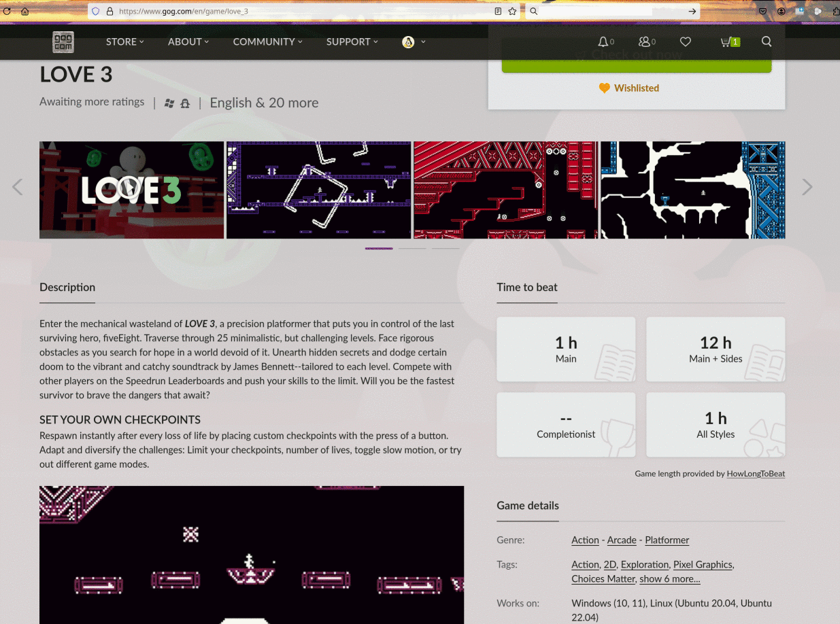Click the LOVE 3 page title
This screenshot has height=624, width=840.
click(76, 74)
